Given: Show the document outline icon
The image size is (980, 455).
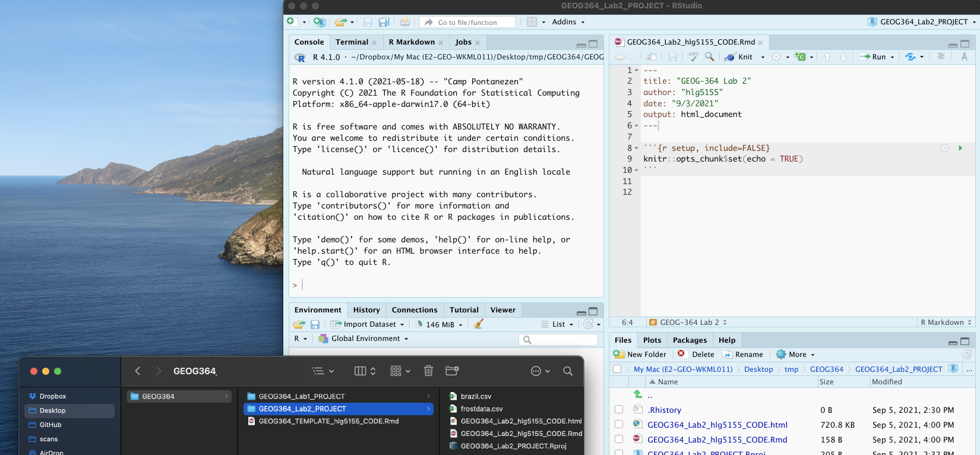Looking at the screenshot, I should (x=941, y=56).
